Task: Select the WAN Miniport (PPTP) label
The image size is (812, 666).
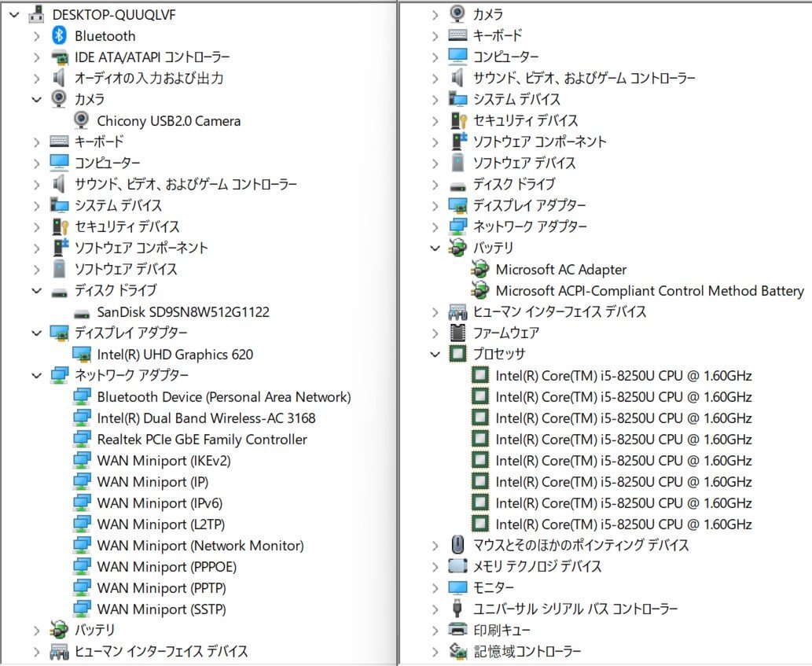Action: point(162,588)
